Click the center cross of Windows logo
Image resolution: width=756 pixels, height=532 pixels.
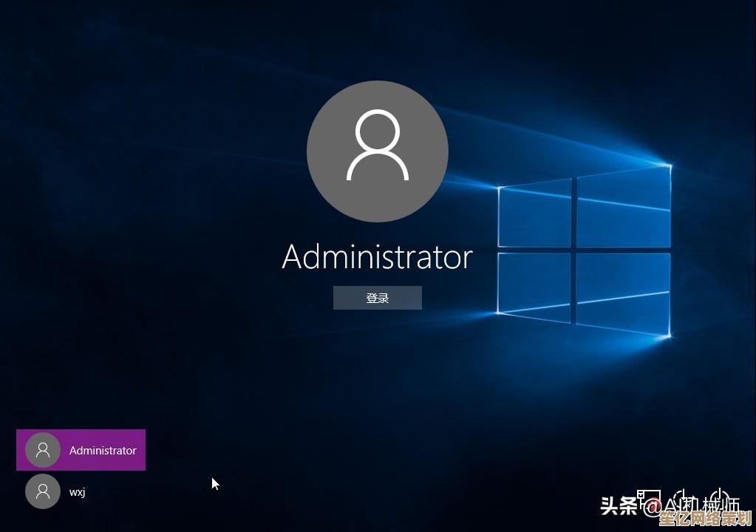coord(573,250)
